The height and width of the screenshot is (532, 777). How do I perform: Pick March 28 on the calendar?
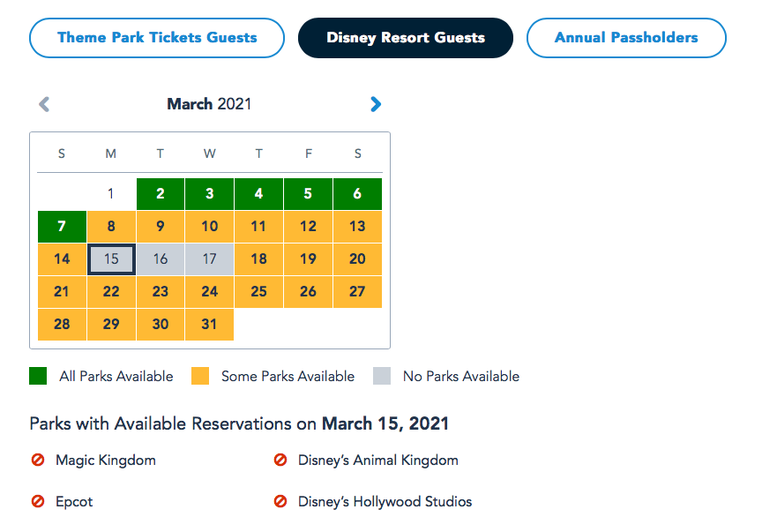click(62, 325)
